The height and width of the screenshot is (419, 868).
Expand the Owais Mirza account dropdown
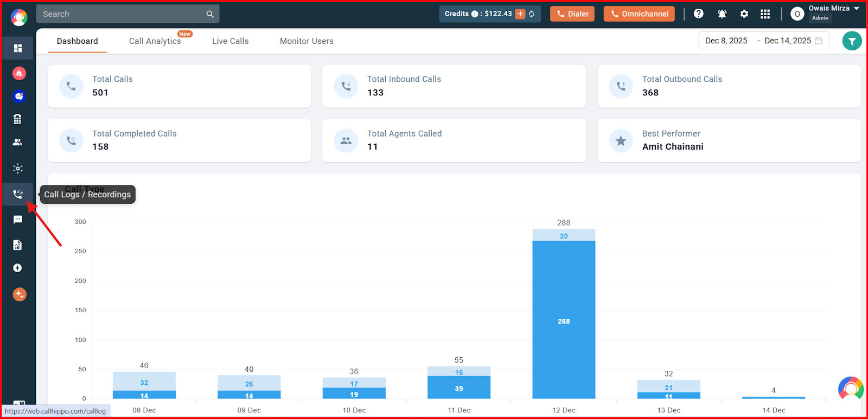(857, 8)
